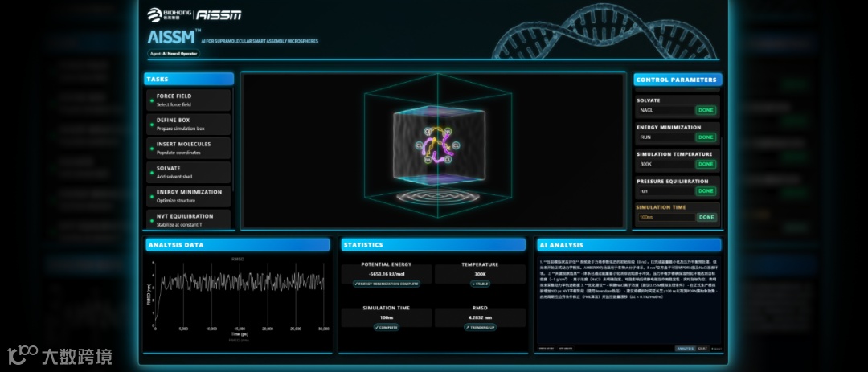Viewport: 868px width, 372px height.
Task: Switch to the ANALYSIS tab in AI Analysis
Action: click(686, 348)
